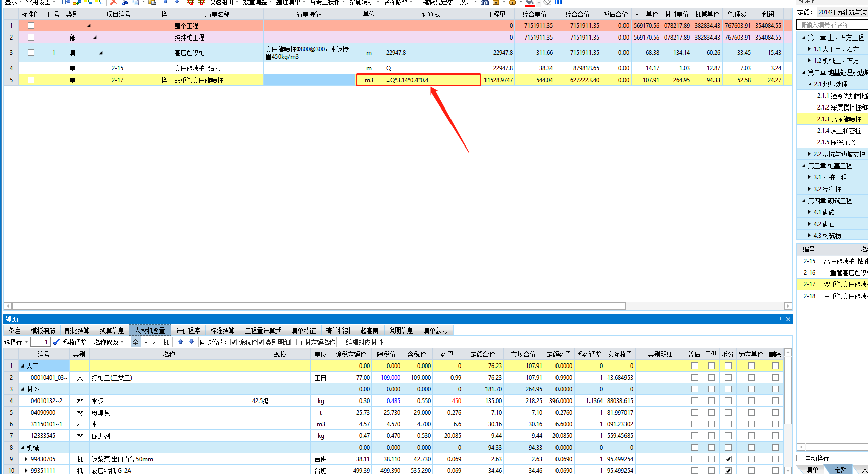Click the red X delete icon in toolbar

coord(113,2)
